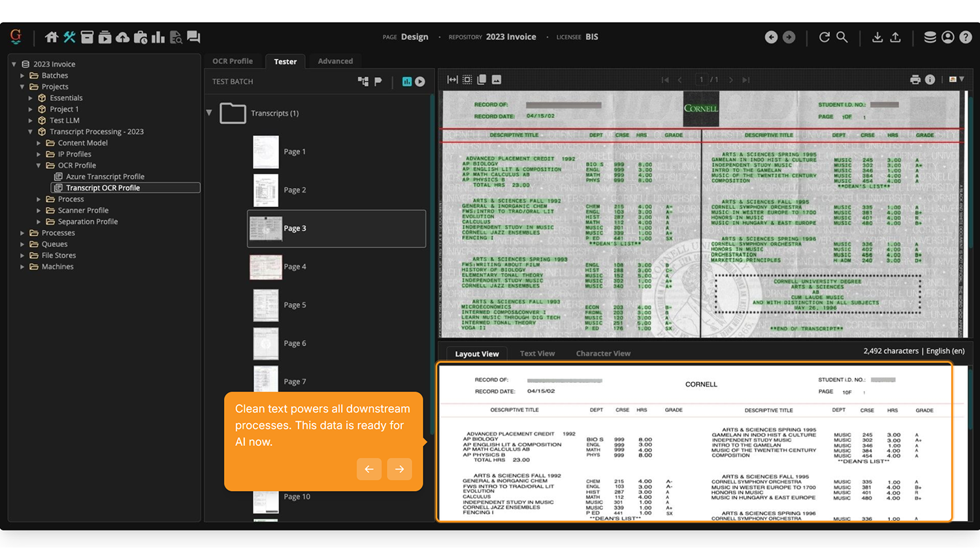The height and width of the screenshot is (559, 980).
Task: Select the Test LLM project
Action: pyautogui.click(x=65, y=121)
